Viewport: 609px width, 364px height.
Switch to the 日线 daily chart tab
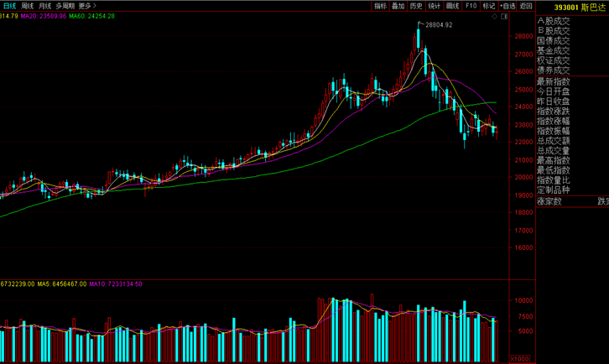coord(9,6)
